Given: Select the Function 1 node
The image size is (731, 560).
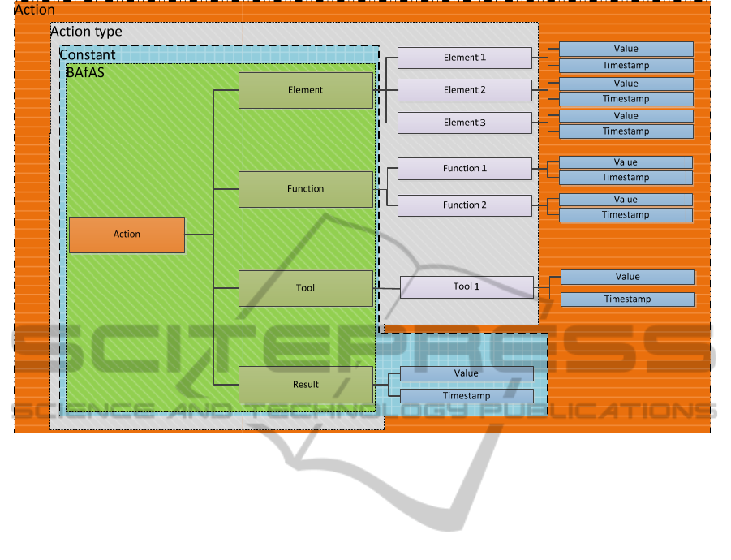Looking at the screenshot, I should click(464, 169).
